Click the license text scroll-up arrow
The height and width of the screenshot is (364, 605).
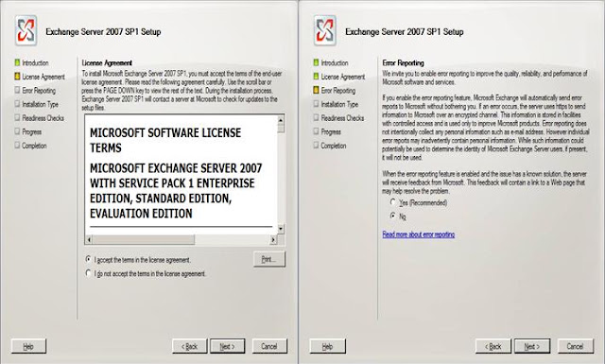pyautogui.click(x=281, y=120)
